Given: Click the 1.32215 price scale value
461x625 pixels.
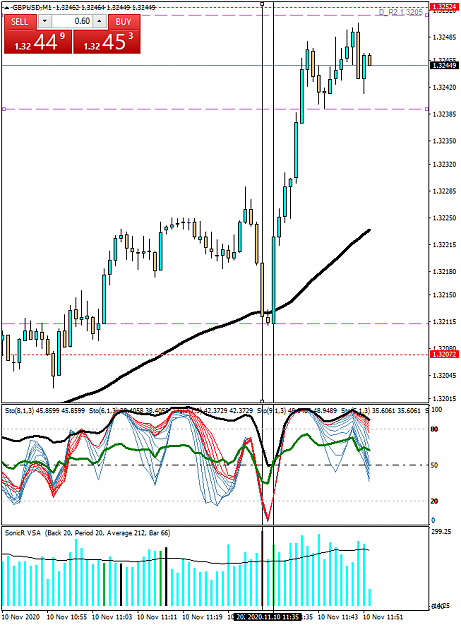Looking at the screenshot, I should click(444, 245).
